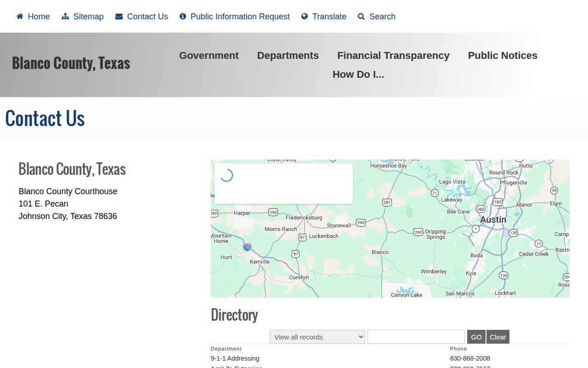
Task: Open the Government menu
Action: click(x=209, y=56)
